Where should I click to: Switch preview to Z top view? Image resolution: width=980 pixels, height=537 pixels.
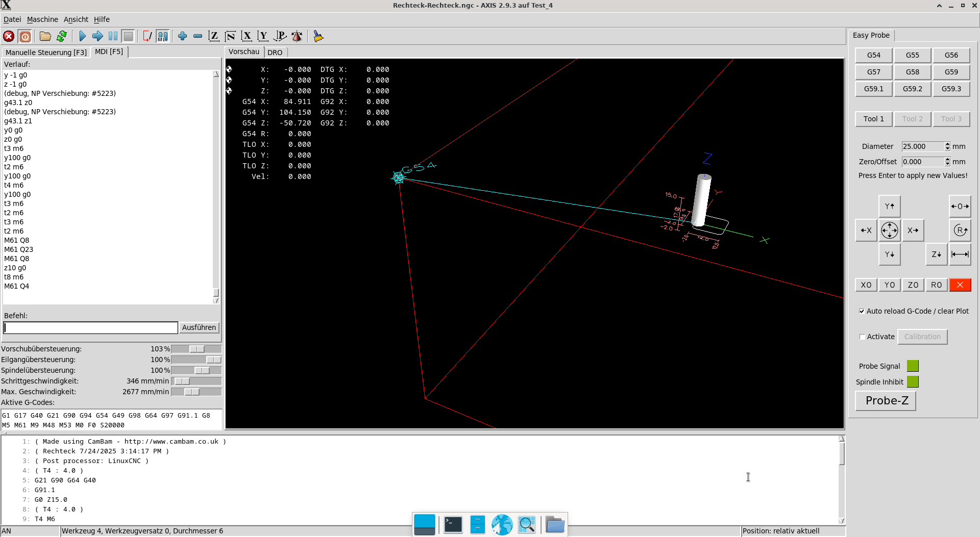click(x=214, y=36)
